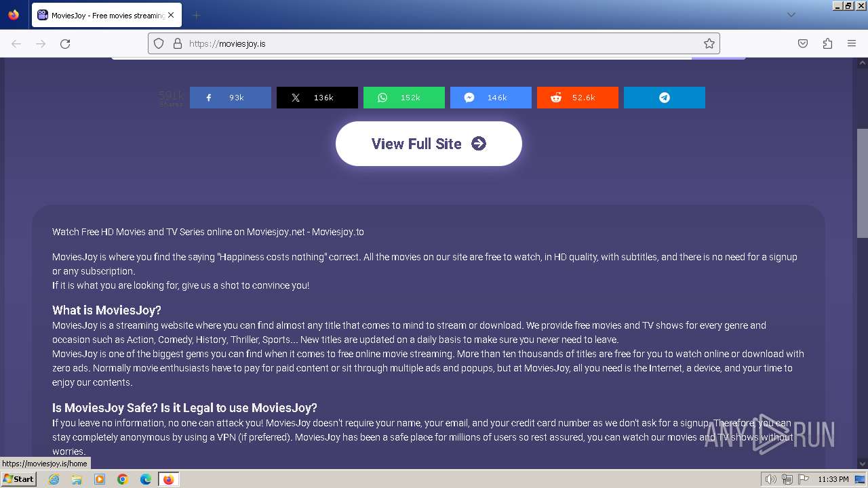
Task: Open File Explorer from taskbar
Action: tap(77, 479)
